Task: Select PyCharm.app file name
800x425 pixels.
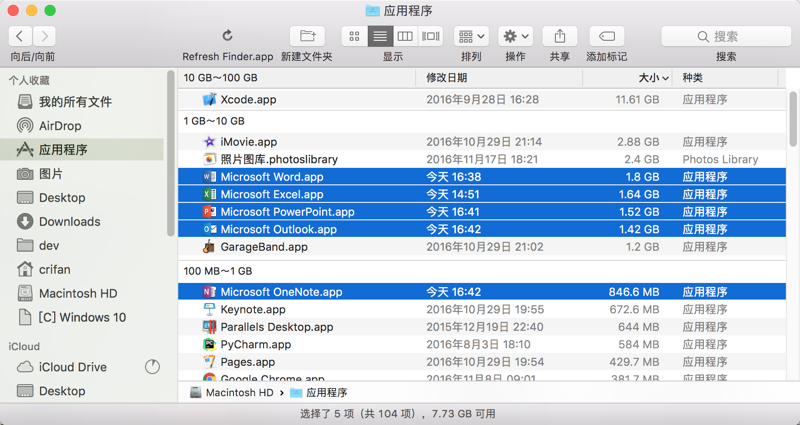Action: (x=256, y=344)
